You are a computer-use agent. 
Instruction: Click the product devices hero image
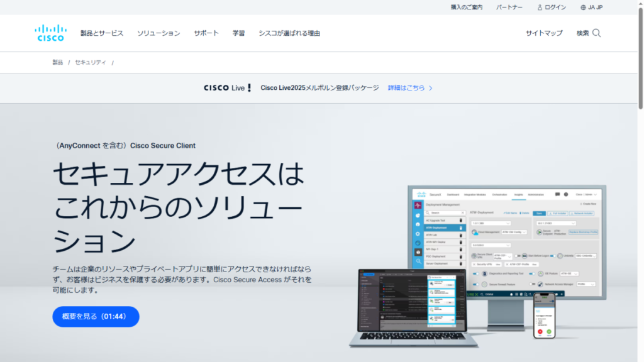478,266
